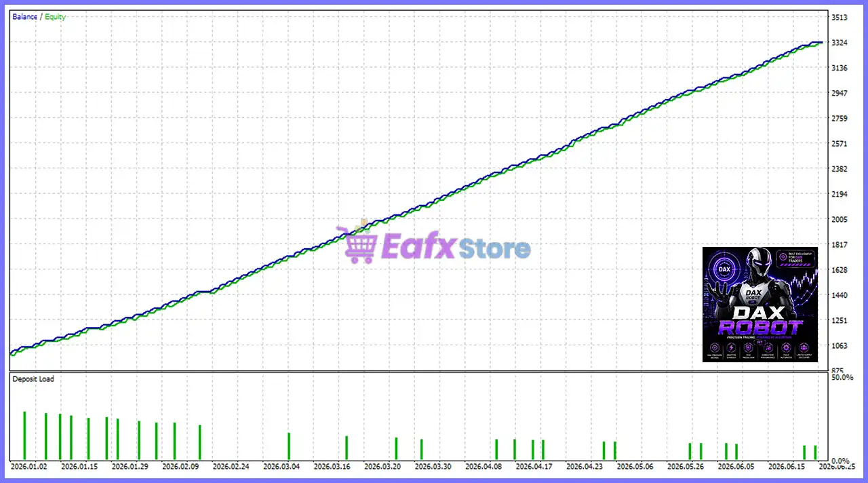The width and height of the screenshot is (868, 483).
Task: Click the 2571 axis value
Action: coord(840,144)
